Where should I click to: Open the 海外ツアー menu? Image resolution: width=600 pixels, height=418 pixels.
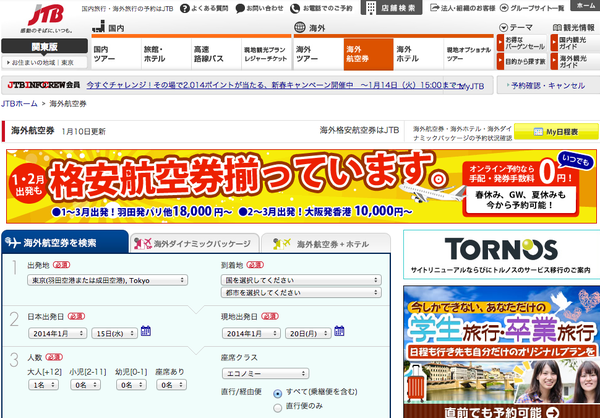(319, 54)
